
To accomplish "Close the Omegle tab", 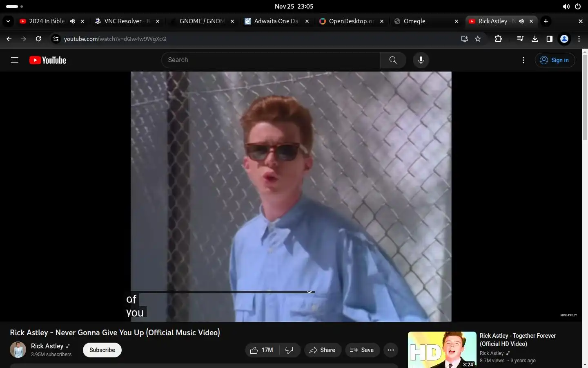I will tap(457, 21).
